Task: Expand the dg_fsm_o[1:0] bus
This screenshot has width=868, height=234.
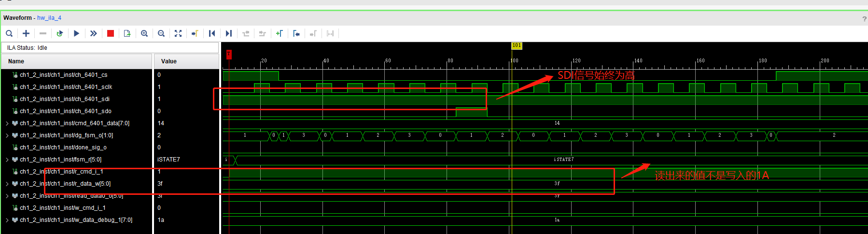Action: click(7, 135)
